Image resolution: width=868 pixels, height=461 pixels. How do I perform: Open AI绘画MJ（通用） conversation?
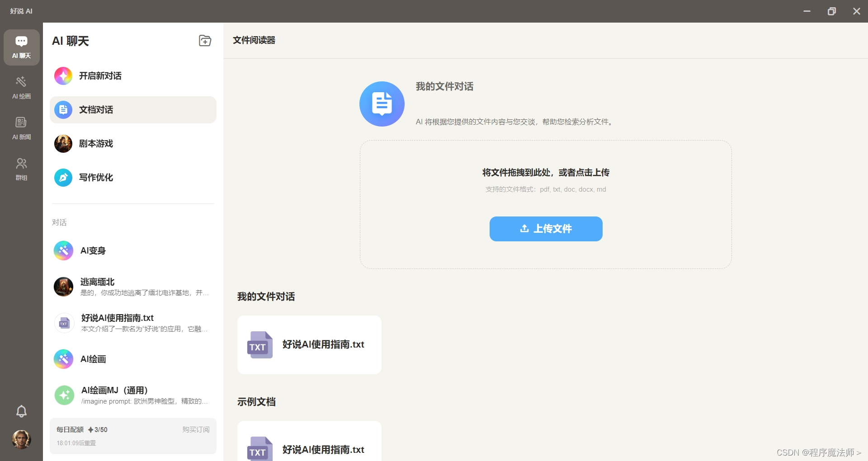coord(133,395)
